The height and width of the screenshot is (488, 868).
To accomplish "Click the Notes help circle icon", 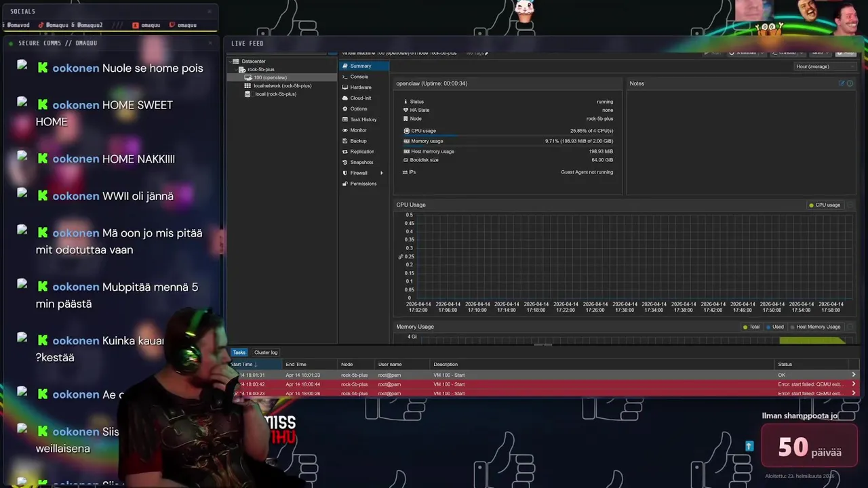I will pyautogui.click(x=850, y=83).
